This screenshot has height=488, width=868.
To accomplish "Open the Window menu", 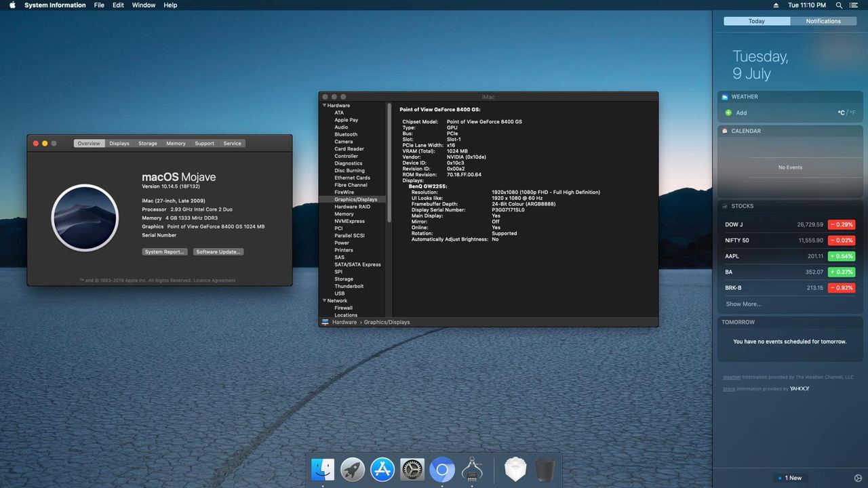I will [x=144, y=5].
